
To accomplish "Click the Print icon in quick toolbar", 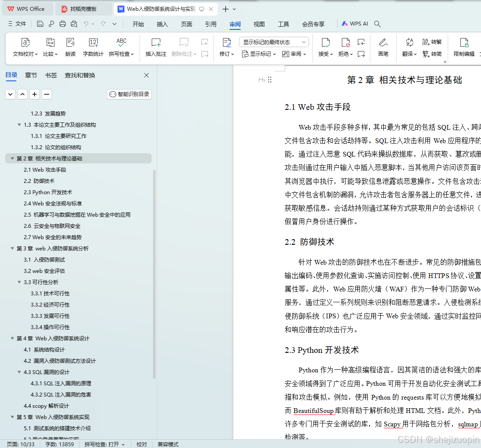I will [63, 24].
